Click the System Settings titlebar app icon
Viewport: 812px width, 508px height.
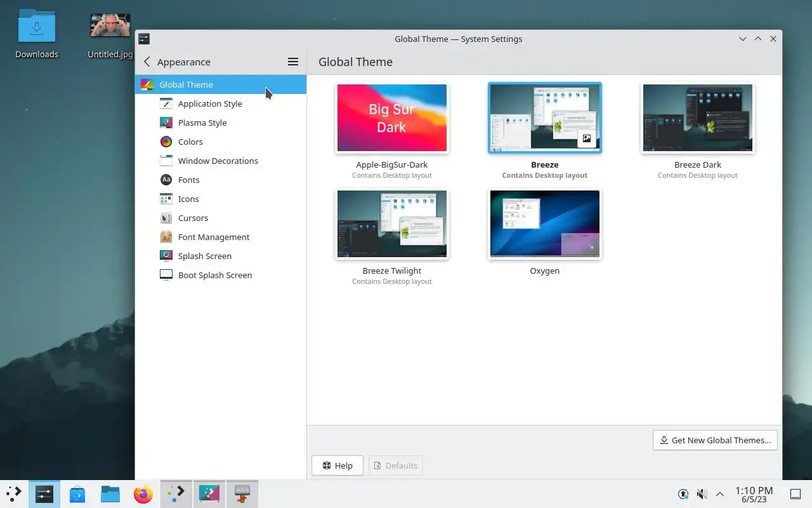tap(144, 39)
